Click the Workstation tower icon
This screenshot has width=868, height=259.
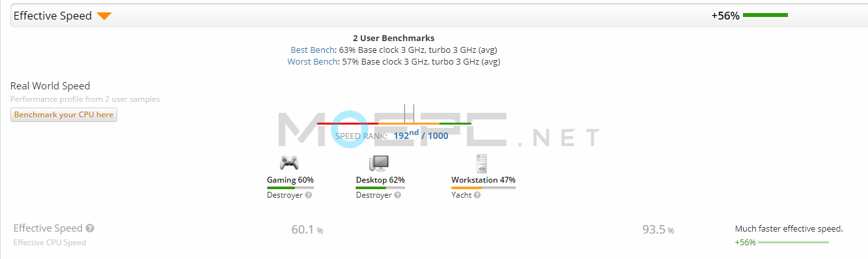[x=481, y=163]
